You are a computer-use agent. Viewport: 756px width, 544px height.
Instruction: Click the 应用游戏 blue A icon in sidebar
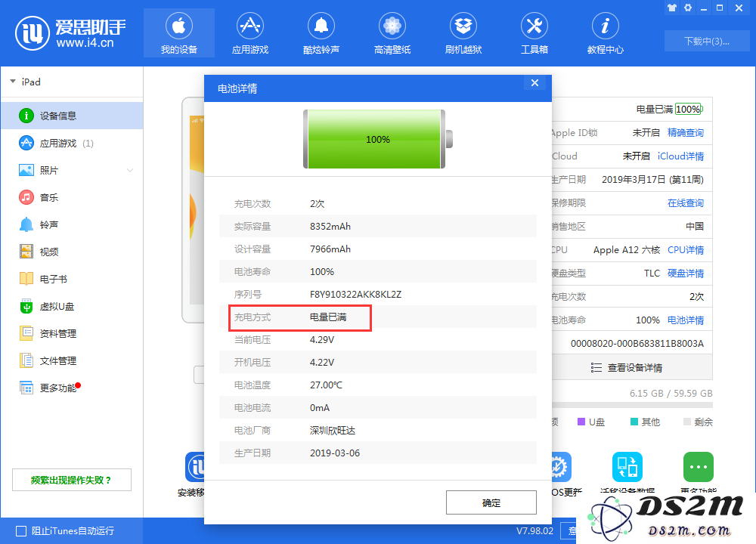click(26, 143)
